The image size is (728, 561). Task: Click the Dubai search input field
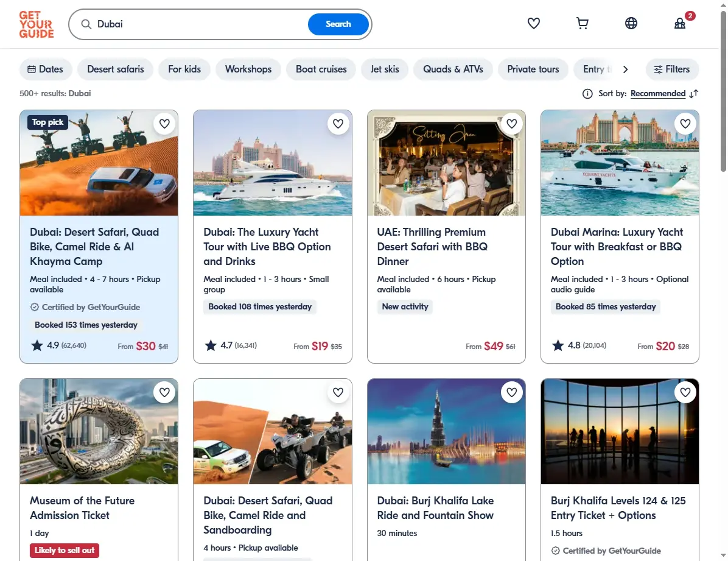[x=200, y=24]
